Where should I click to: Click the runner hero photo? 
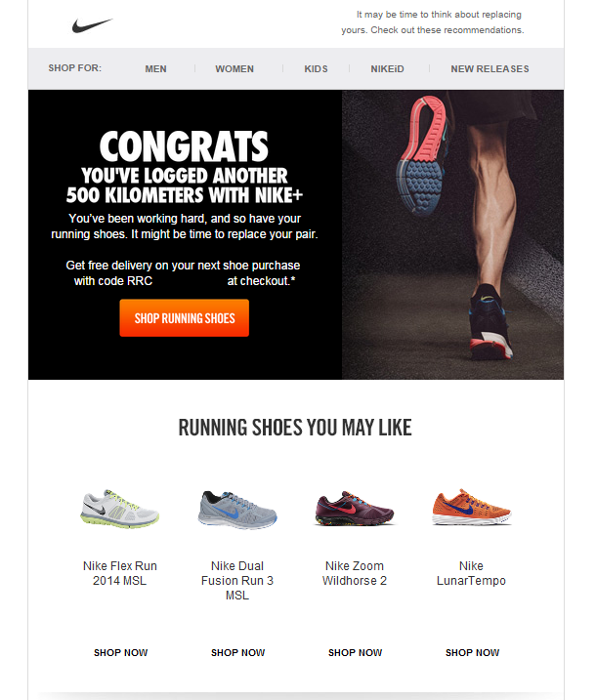(x=452, y=235)
